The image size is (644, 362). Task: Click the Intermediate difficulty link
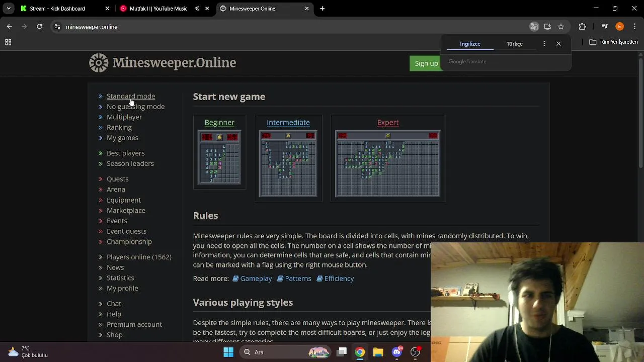pos(288,122)
